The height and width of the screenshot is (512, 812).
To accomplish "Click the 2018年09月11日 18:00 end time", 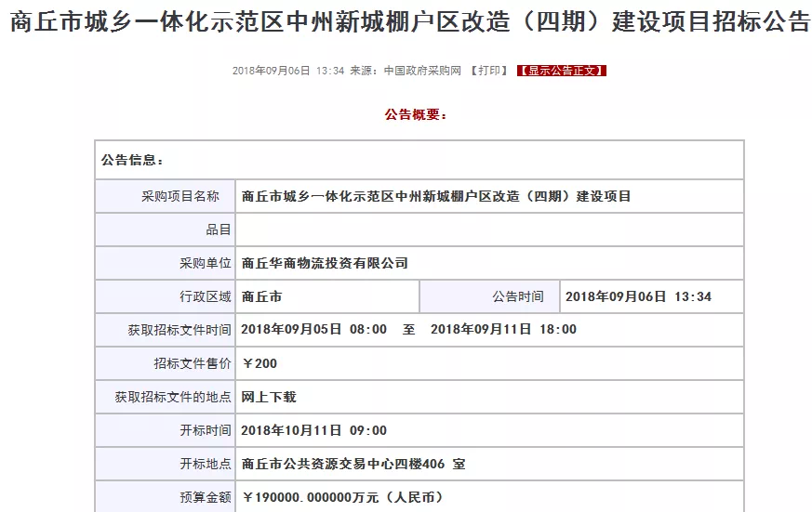I will pyautogui.click(x=503, y=330).
